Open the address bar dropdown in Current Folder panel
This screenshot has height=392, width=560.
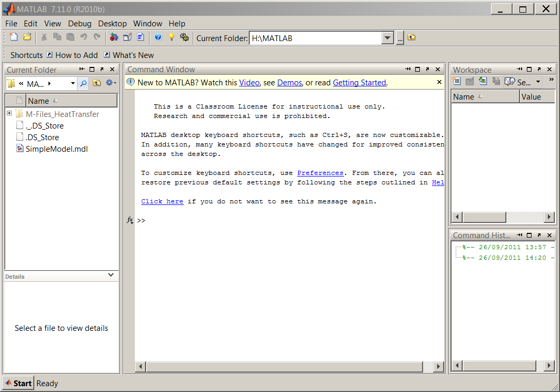coord(73,83)
